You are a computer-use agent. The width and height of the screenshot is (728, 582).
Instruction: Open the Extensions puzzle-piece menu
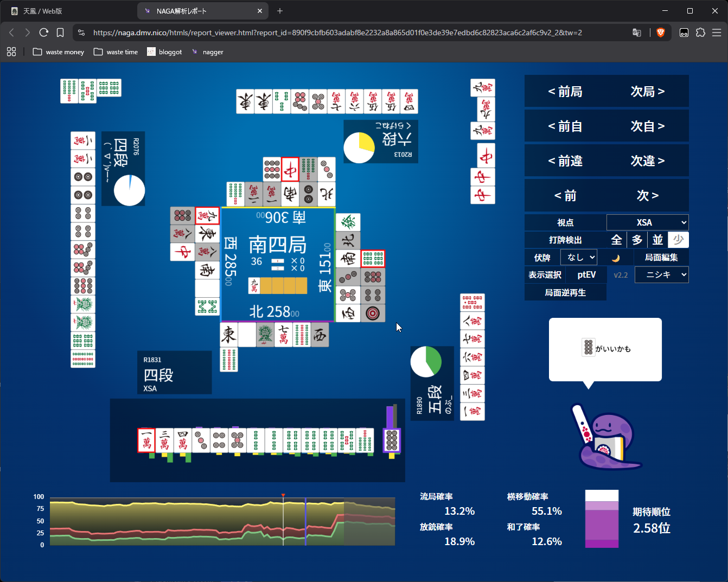(x=700, y=33)
